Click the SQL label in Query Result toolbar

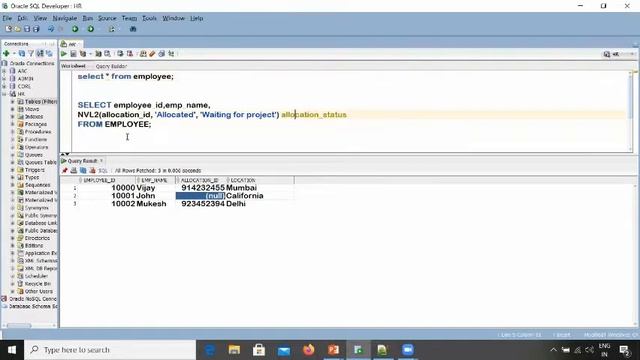(103, 171)
